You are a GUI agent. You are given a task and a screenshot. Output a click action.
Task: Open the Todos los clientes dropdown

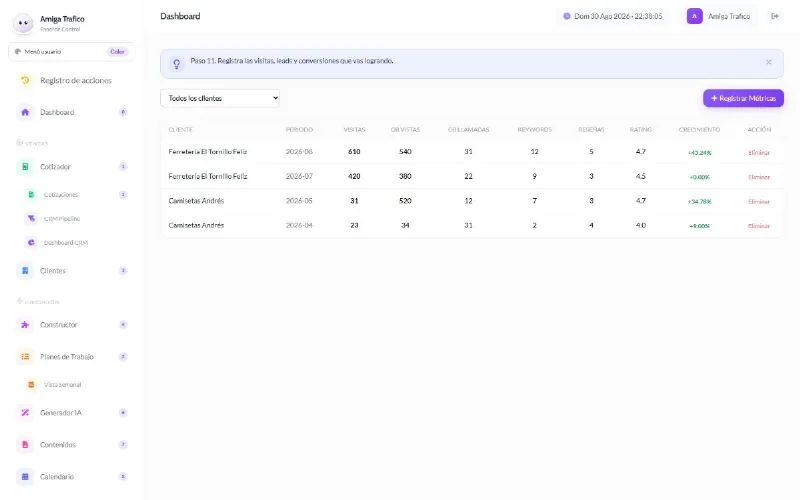tap(220, 98)
